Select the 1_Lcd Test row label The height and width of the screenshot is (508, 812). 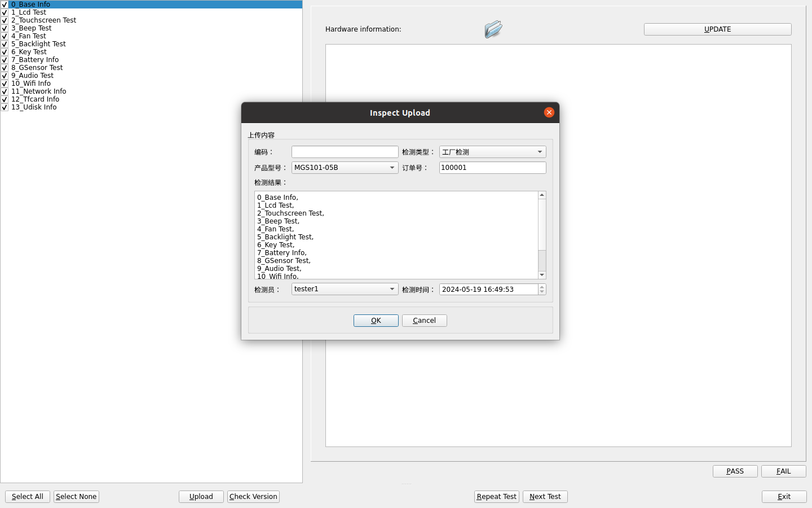pyautogui.click(x=29, y=12)
